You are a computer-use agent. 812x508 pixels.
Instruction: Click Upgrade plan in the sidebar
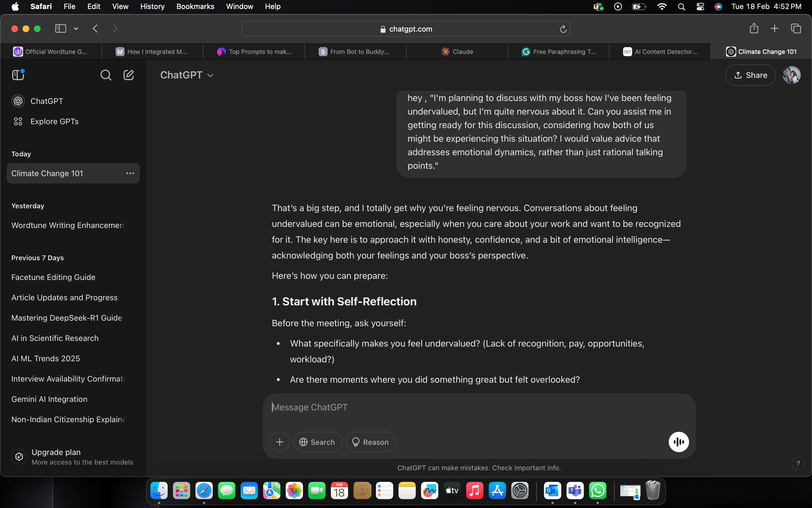pos(72,457)
